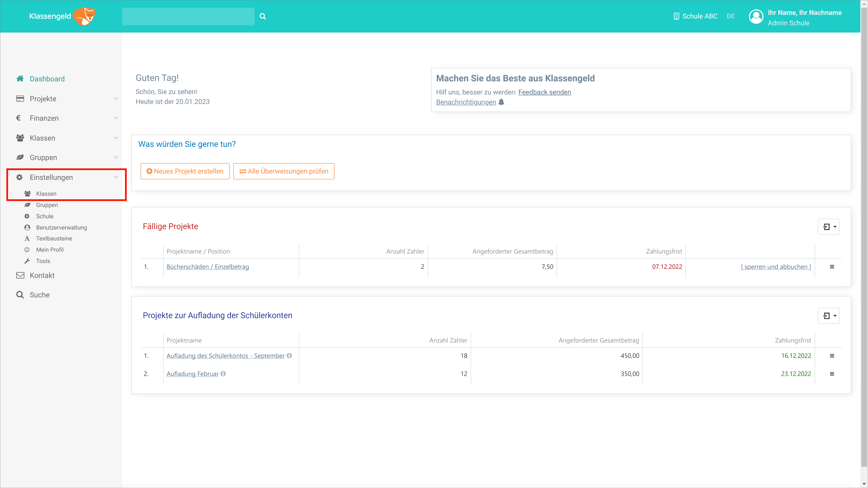
Task: Click the Suche magnifier icon in sidebar
Action: point(20,295)
